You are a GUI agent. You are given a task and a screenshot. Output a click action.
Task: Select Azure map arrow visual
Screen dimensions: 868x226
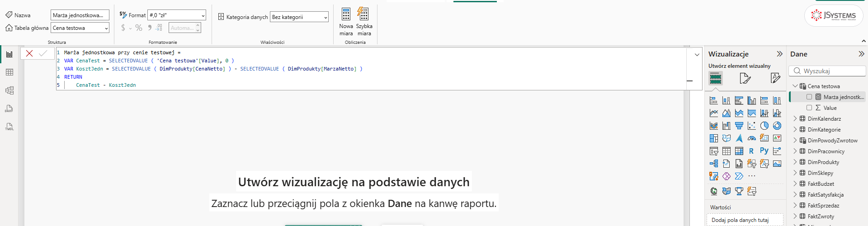point(739,138)
